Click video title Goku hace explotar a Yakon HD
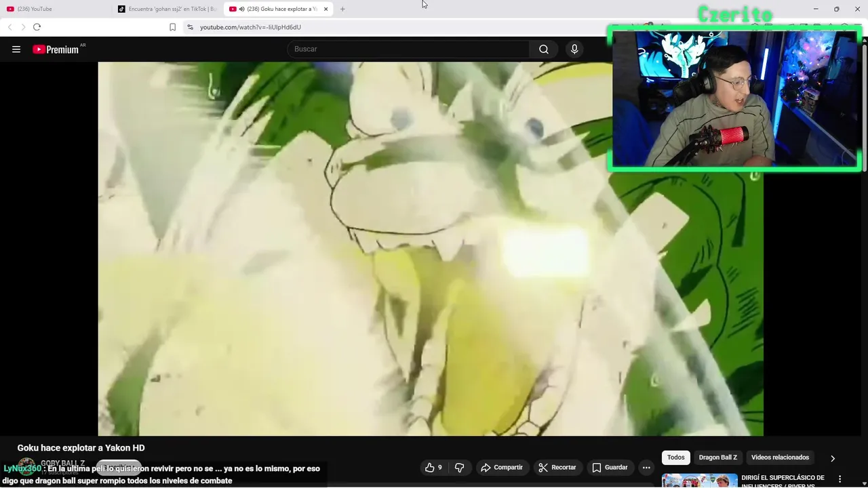 pos(81,448)
